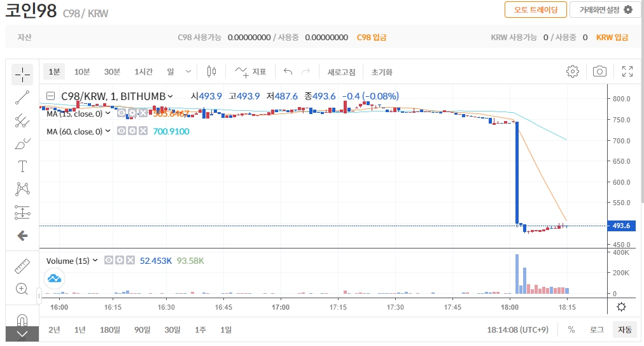Select the 일 daily interval
This screenshot has width=644, height=346.
[x=171, y=71]
